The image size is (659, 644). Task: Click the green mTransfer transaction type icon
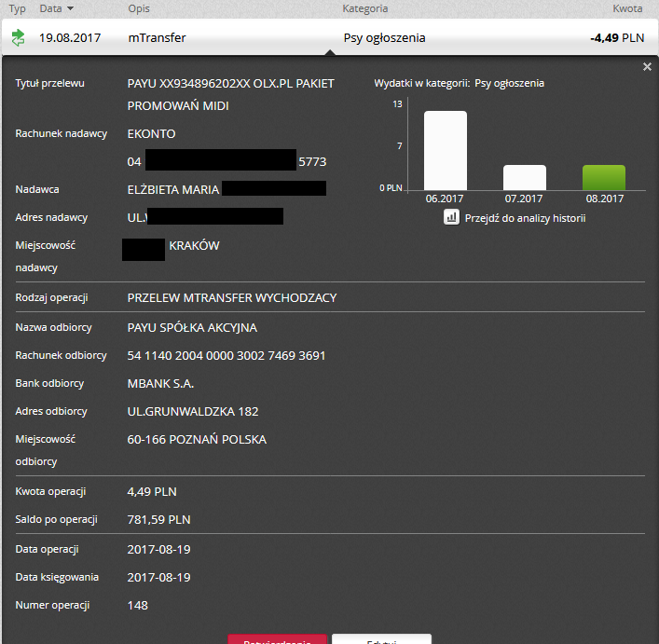[x=18, y=38]
